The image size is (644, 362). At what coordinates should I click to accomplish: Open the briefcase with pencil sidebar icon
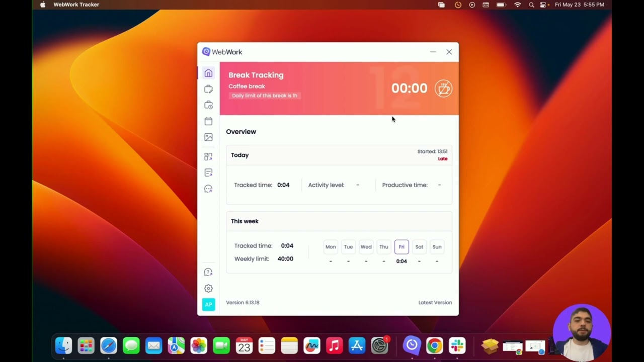pyautogui.click(x=208, y=89)
